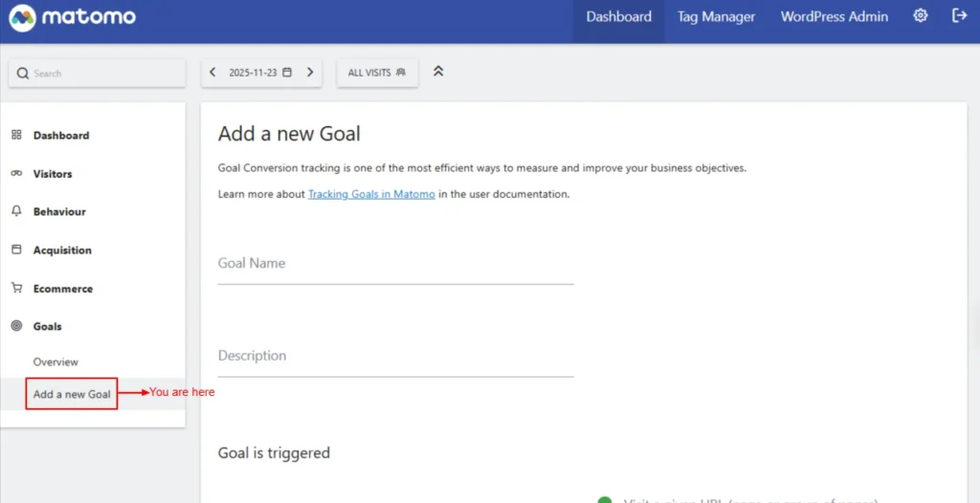The width and height of the screenshot is (980, 503).
Task: Focus the Description text field
Action: pyautogui.click(x=395, y=357)
